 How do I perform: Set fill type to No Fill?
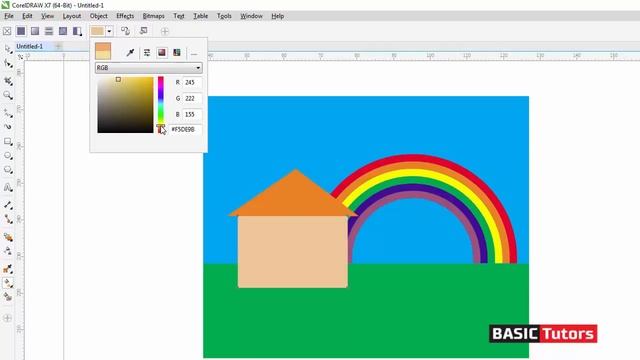pyautogui.click(x=7, y=31)
